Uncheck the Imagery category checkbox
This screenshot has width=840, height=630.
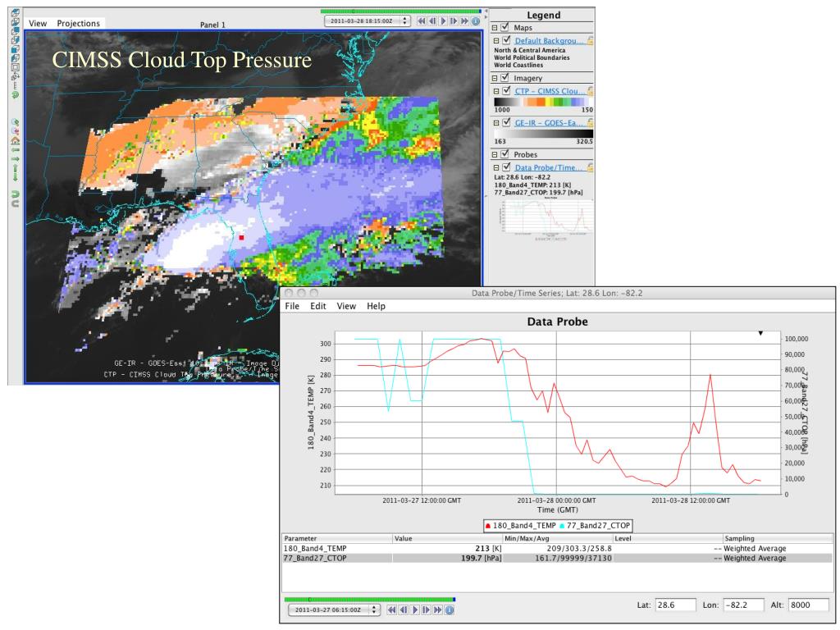[504, 78]
